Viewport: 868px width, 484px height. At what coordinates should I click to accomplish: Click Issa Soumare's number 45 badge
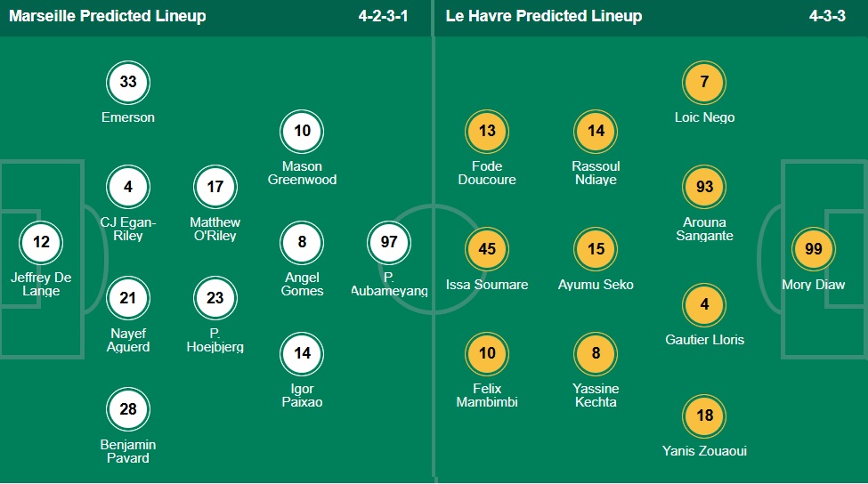pos(487,249)
